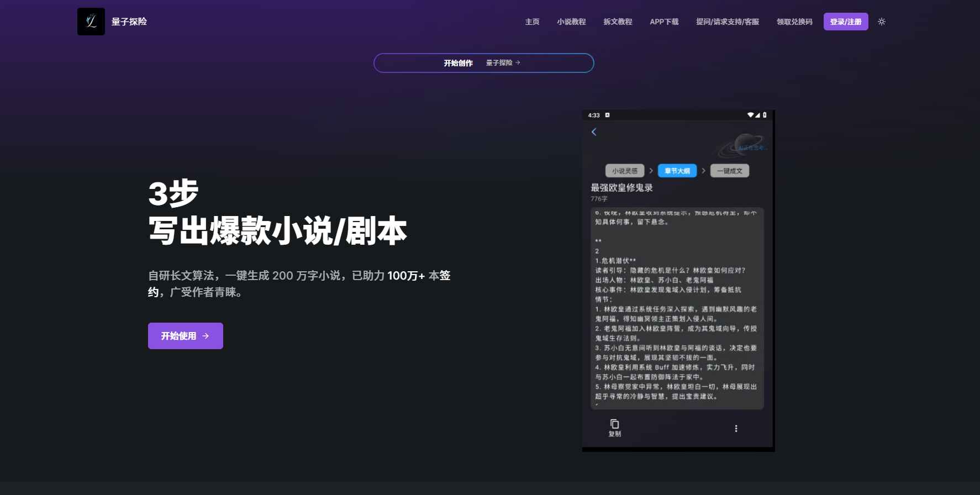Screen dimensions: 980x495
Task: Click the planet AI thinking icon
Action: click(x=744, y=145)
